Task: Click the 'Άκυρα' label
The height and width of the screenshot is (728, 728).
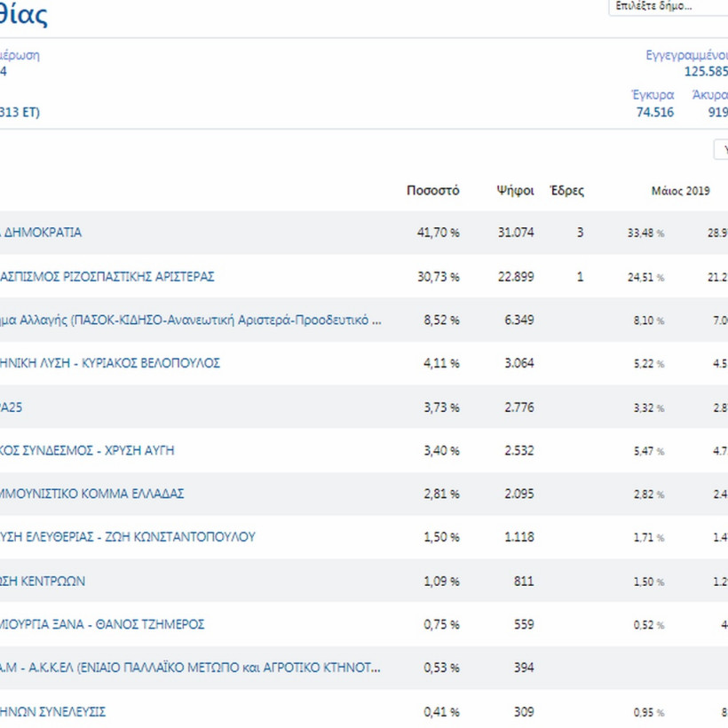Action: 710,95
